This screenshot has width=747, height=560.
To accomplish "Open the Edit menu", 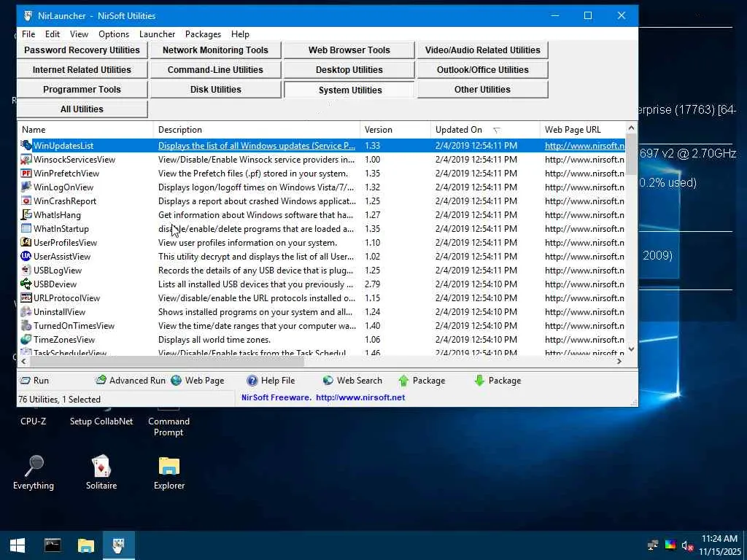I will pyautogui.click(x=53, y=34).
